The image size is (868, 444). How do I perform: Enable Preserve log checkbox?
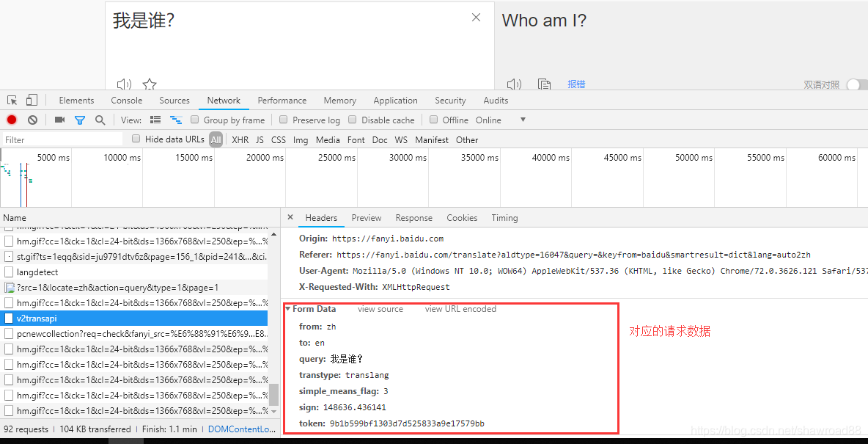284,120
